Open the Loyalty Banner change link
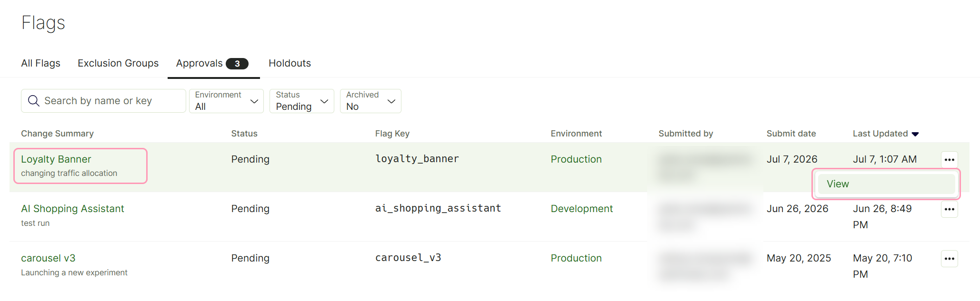The width and height of the screenshot is (980, 301). pos(56,159)
